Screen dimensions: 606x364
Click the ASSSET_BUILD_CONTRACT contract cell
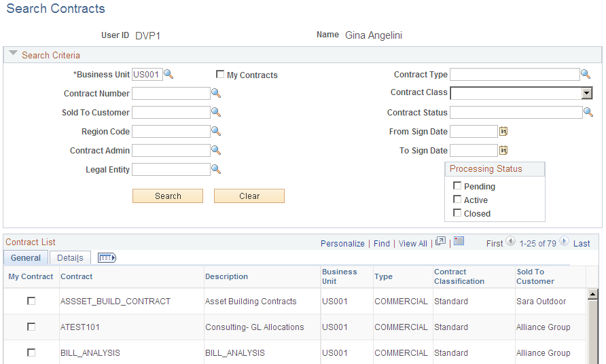[x=115, y=301]
